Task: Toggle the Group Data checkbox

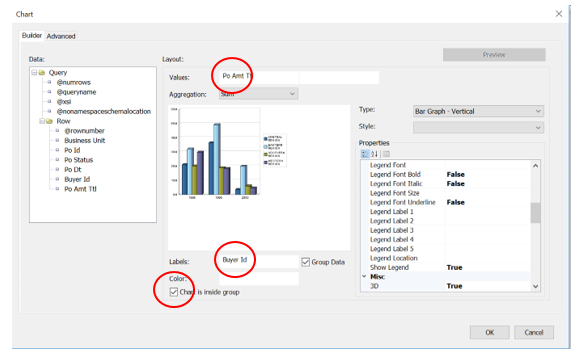Action: (306, 262)
